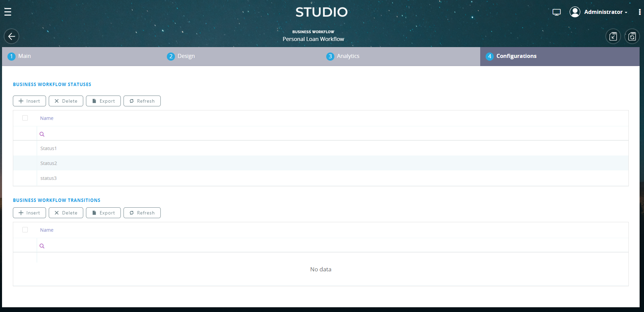This screenshot has height=312, width=644.
Task: Toggle the select-all checkbox in statuses grid
Action: click(25, 118)
